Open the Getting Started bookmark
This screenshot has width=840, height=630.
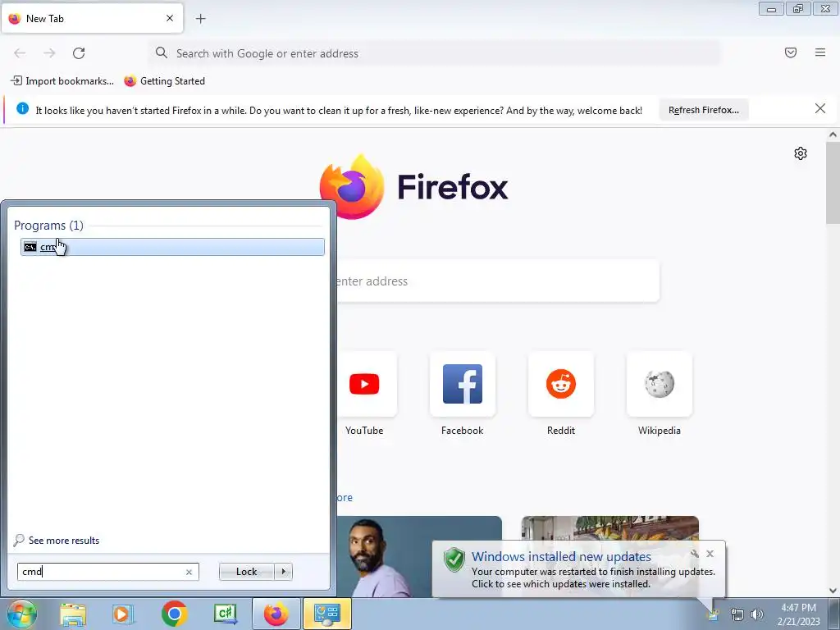[164, 81]
